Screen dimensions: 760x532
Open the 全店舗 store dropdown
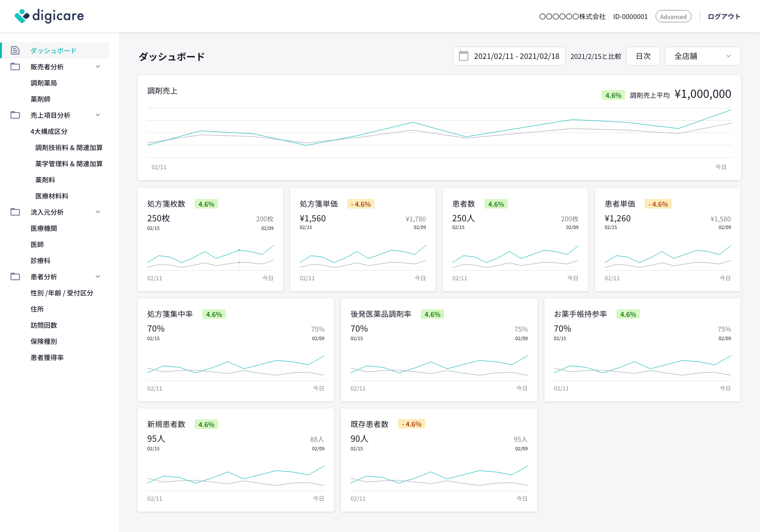(x=702, y=56)
